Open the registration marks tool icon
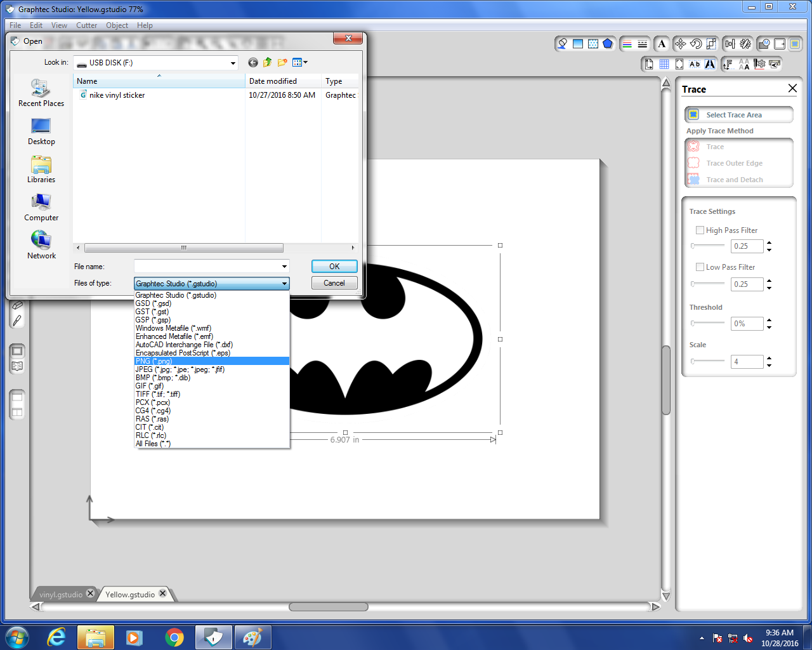 [x=679, y=64]
